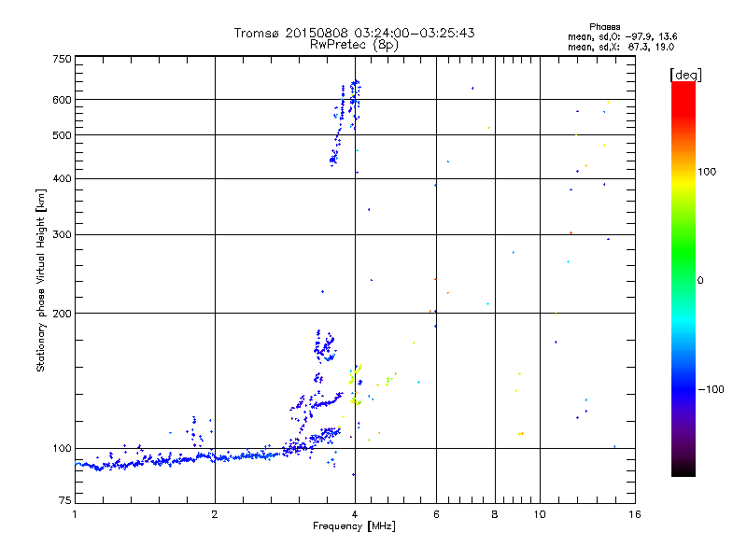This screenshot has height=560, width=747.
Task: Click the "6" frequency axis tick label
Action: 436,514
